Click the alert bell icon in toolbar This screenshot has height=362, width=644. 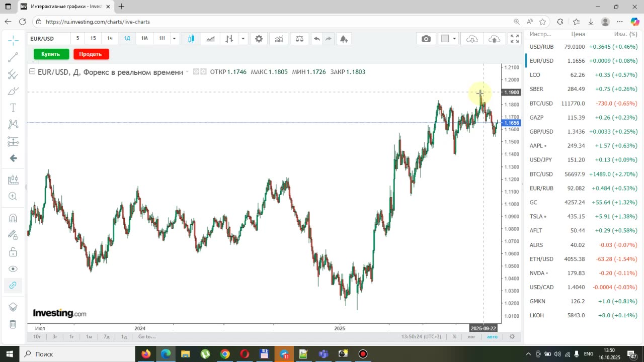tap(344, 39)
